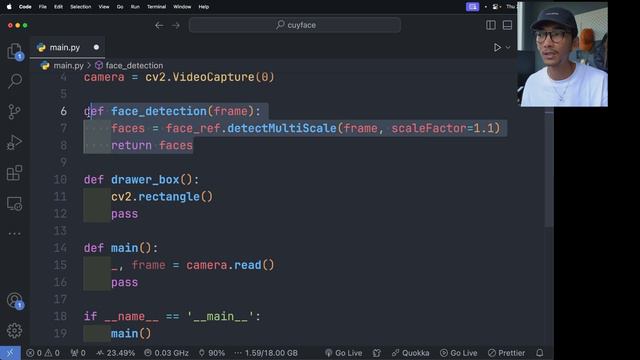
Task: Open the View menu
Action: pyautogui.click(x=104, y=7)
